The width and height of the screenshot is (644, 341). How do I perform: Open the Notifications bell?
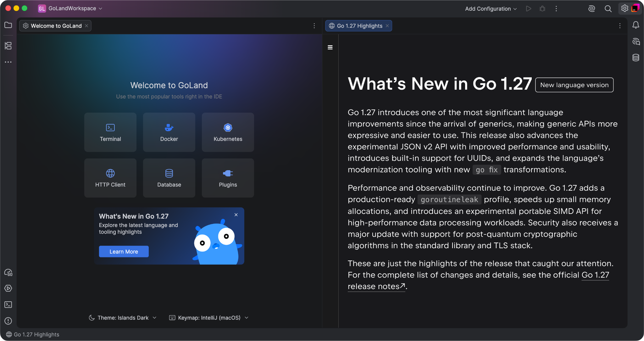636,25
